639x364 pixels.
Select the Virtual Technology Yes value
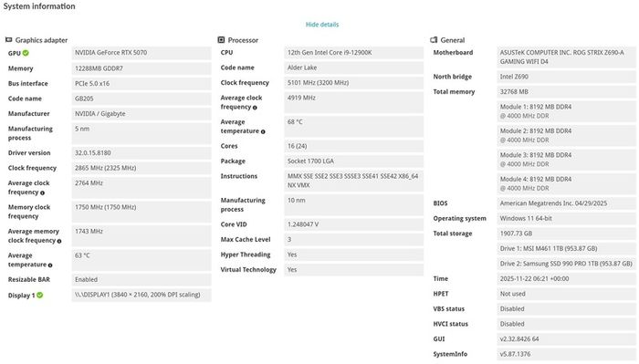click(354, 269)
